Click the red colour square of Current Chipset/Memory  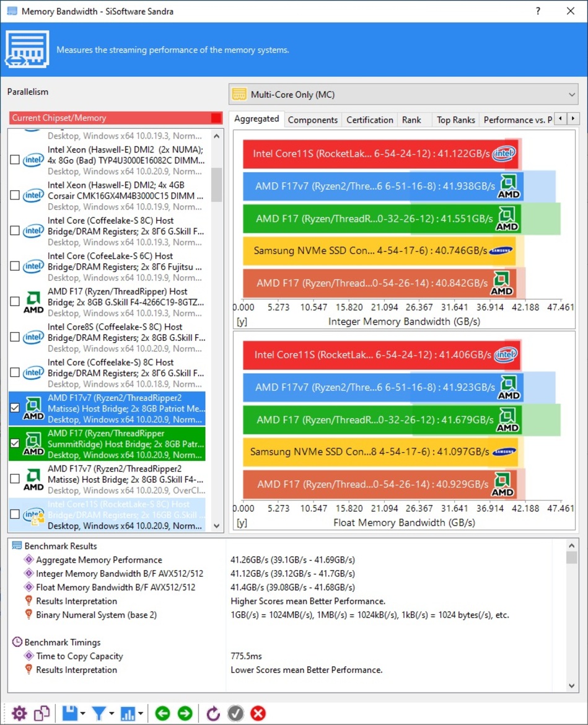point(216,118)
